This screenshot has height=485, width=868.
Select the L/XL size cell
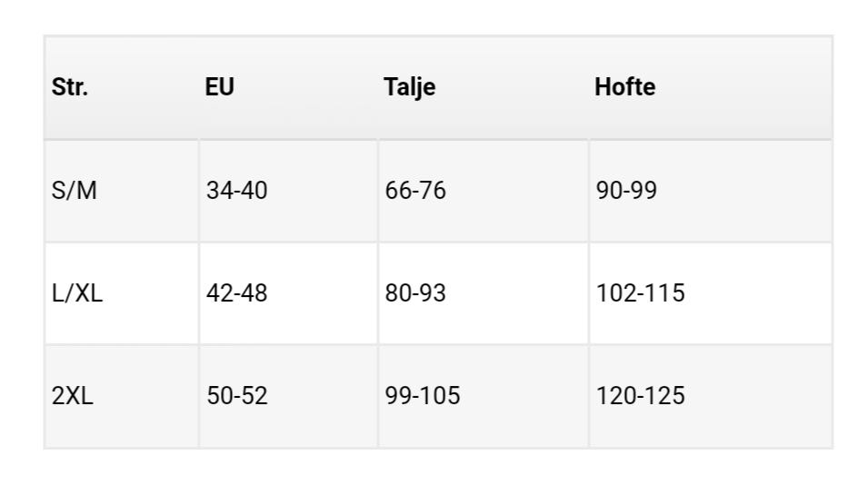(x=77, y=293)
